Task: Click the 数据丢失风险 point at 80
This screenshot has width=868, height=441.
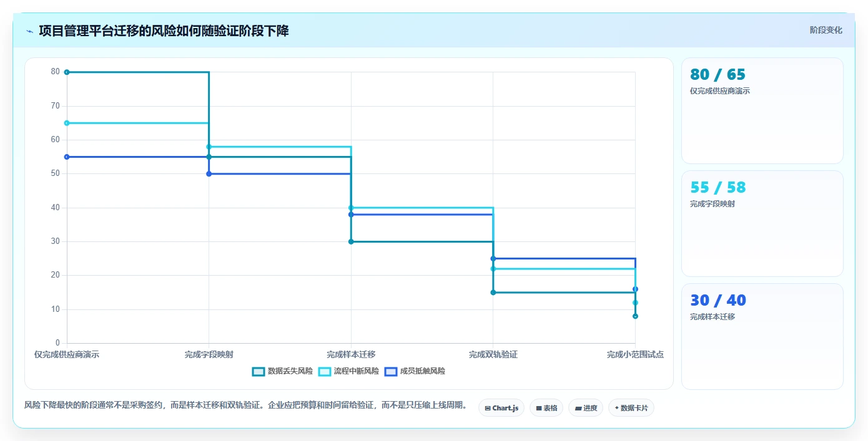Action: click(67, 72)
